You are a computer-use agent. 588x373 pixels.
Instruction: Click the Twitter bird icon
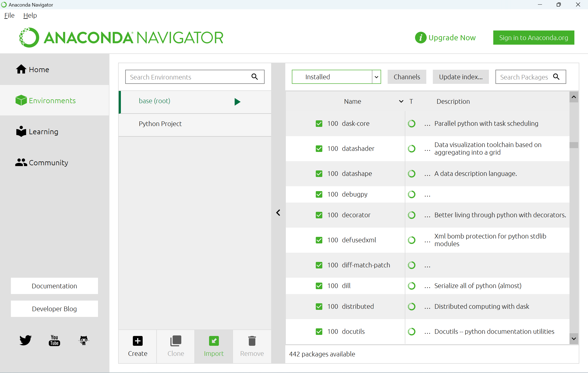click(26, 340)
